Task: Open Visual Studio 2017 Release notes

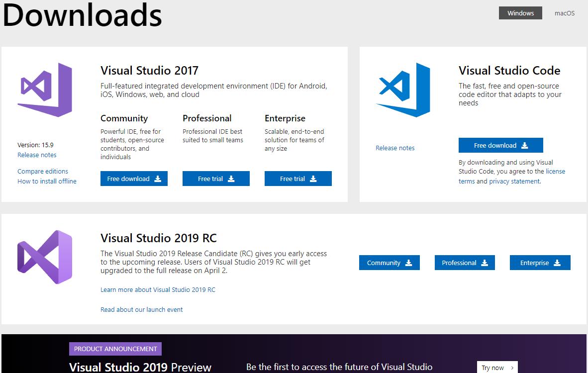Action: click(x=37, y=155)
